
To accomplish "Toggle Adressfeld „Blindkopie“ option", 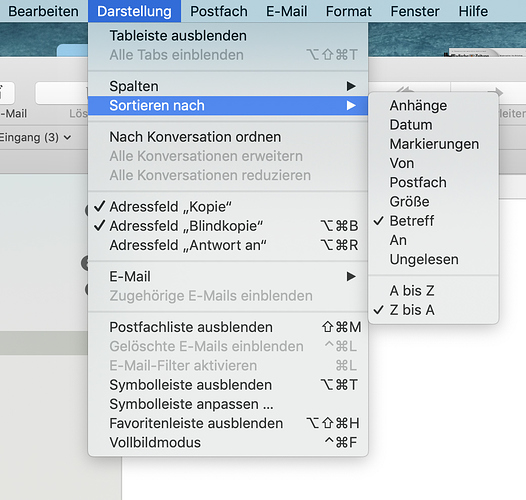I will pyautogui.click(x=228, y=226).
